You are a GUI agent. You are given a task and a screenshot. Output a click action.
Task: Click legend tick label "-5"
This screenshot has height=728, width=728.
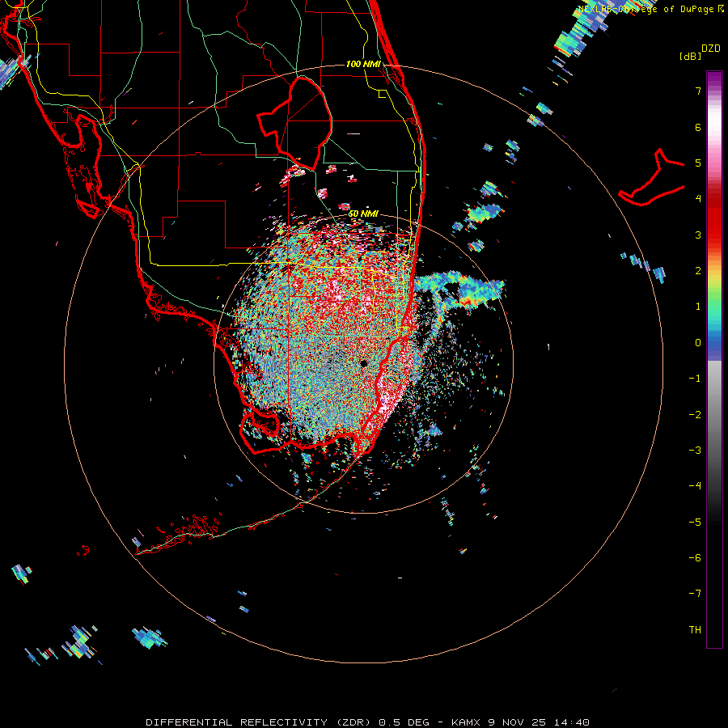coord(695,522)
